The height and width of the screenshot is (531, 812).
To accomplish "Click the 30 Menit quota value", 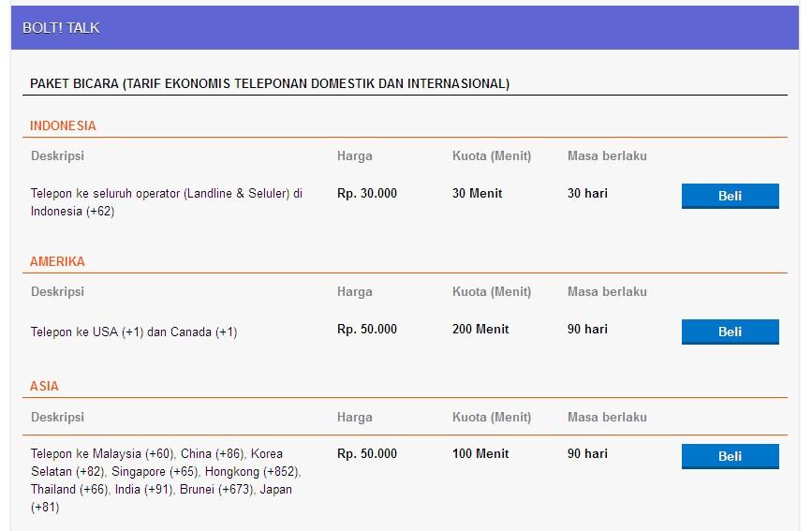I will [x=477, y=193].
